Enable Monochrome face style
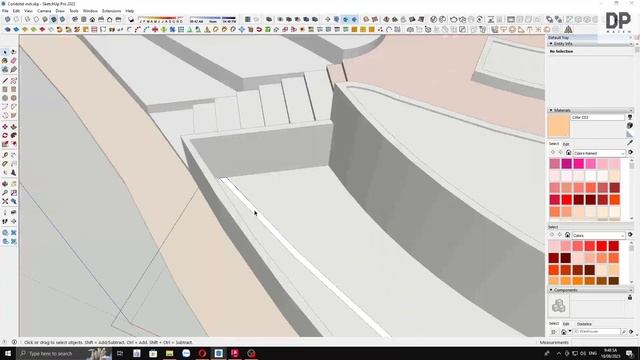This screenshot has width=640, height=360. [62, 19]
